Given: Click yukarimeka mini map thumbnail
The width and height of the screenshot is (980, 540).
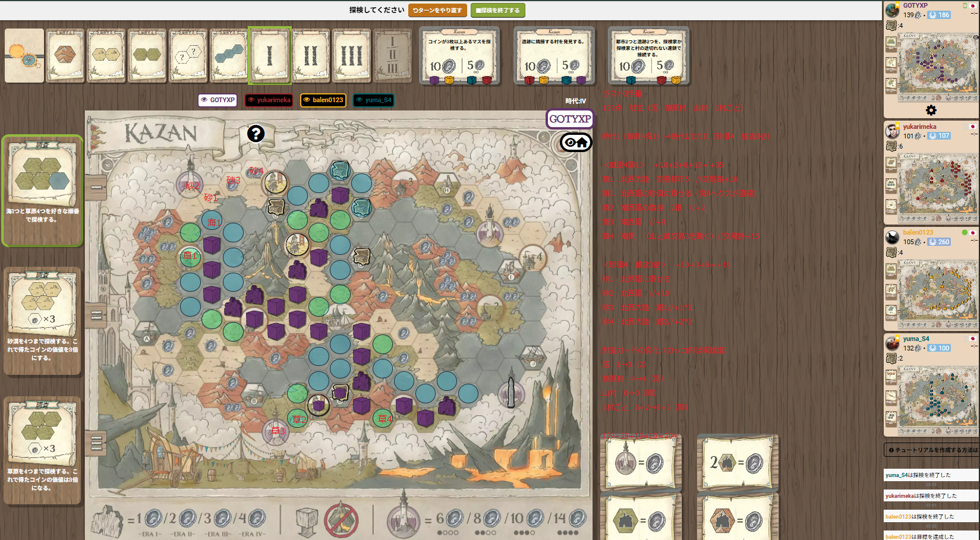Looking at the screenshot, I should (x=938, y=188).
